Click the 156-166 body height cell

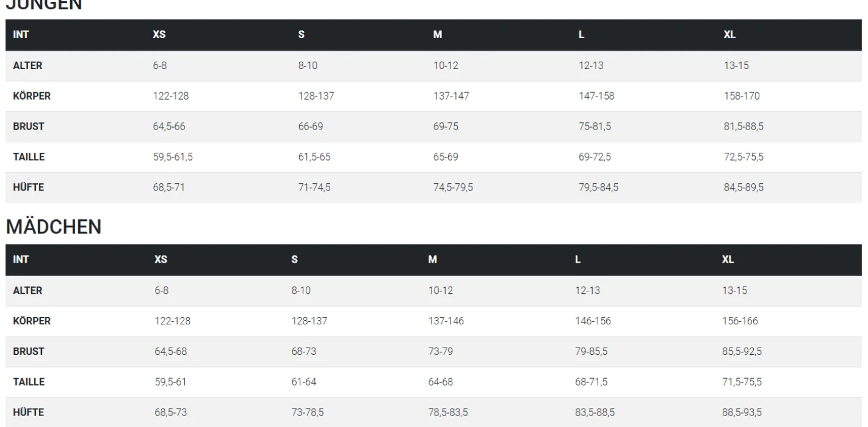tap(740, 321)
